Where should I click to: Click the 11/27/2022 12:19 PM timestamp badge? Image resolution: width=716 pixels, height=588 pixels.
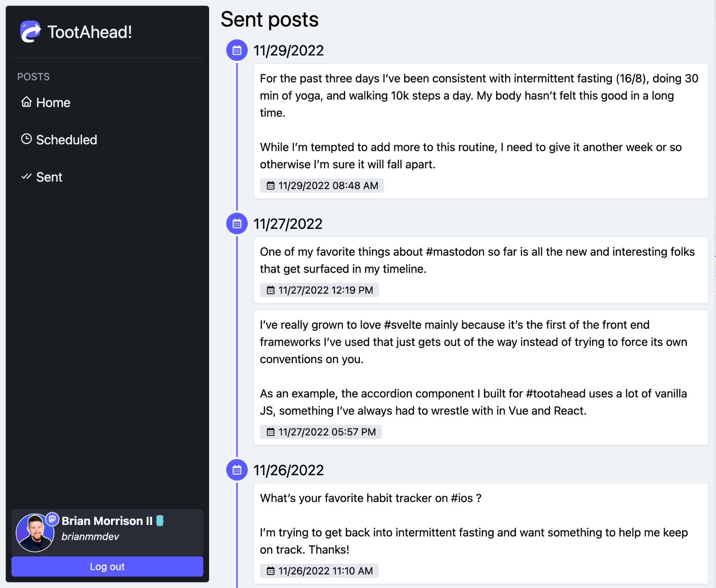pyautogui.click(x=319, y=290)
